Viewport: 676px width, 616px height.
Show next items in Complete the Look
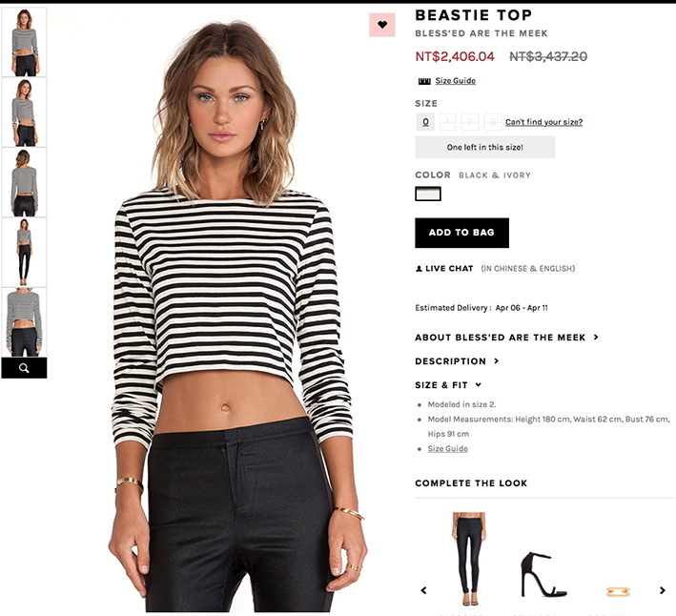(x=663, y=590)
